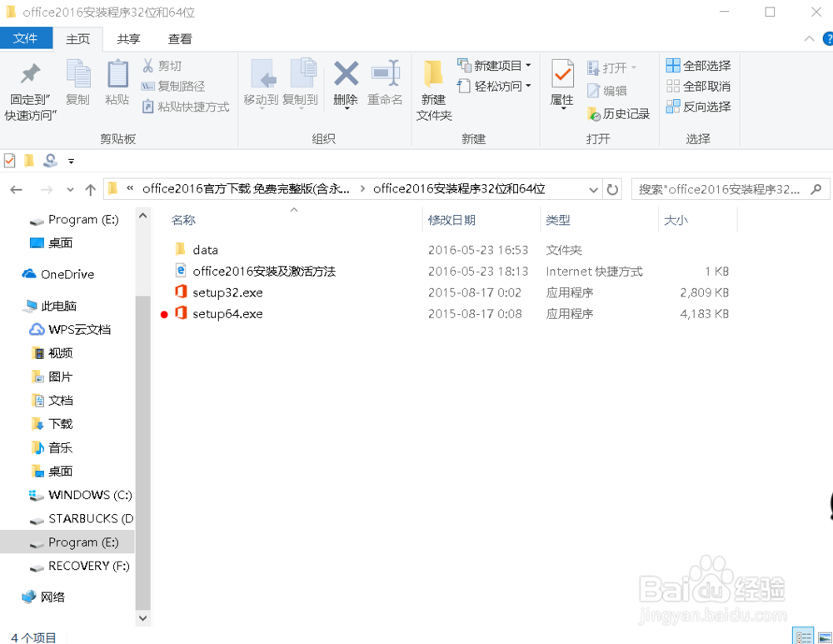Click the Up one level arrow
The width and height of the screenshot is (833, 644).
click(90, 190)
